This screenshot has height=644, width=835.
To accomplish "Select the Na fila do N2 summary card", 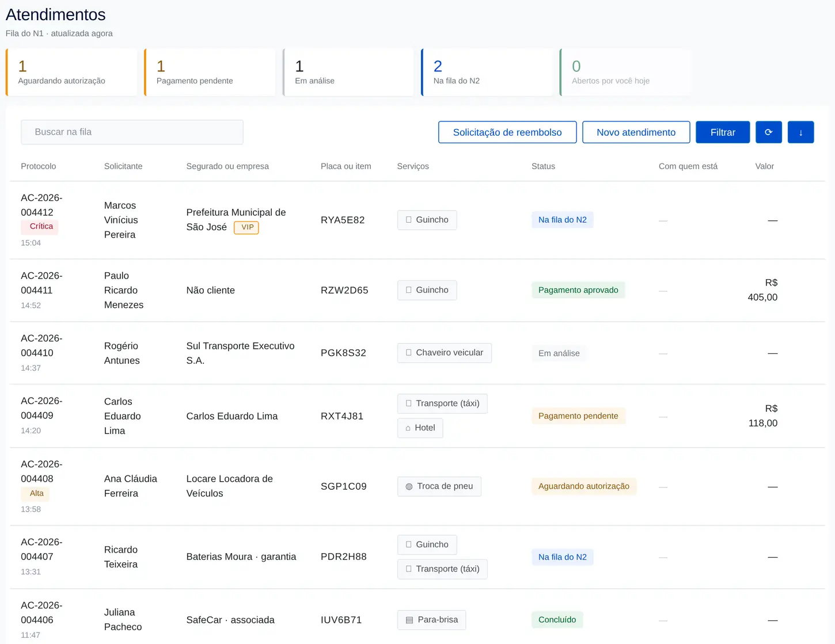I will coord(487,73).
